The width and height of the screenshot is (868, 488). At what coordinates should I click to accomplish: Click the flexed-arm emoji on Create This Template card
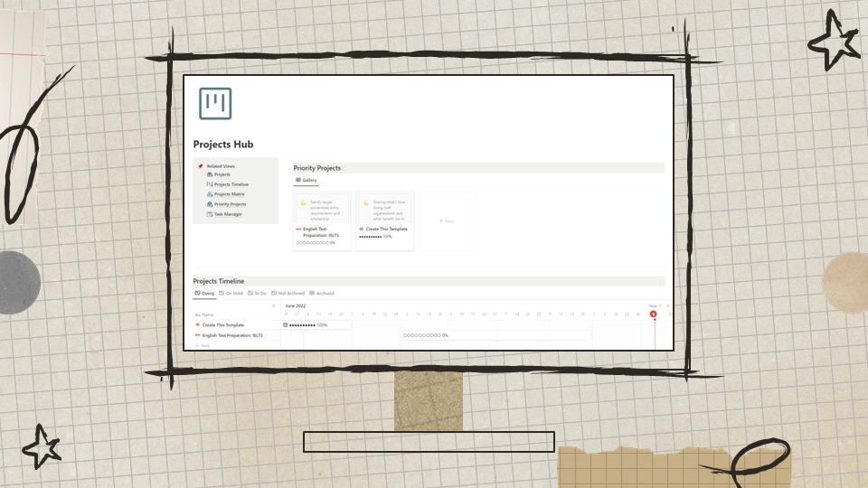click(366, 202)
